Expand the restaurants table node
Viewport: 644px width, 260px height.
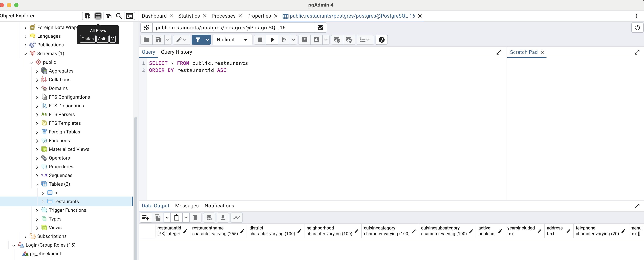pos(43,202)
